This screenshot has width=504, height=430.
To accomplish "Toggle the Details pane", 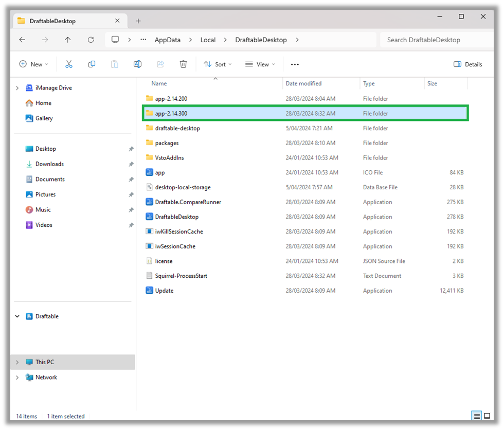I will 467,64.
